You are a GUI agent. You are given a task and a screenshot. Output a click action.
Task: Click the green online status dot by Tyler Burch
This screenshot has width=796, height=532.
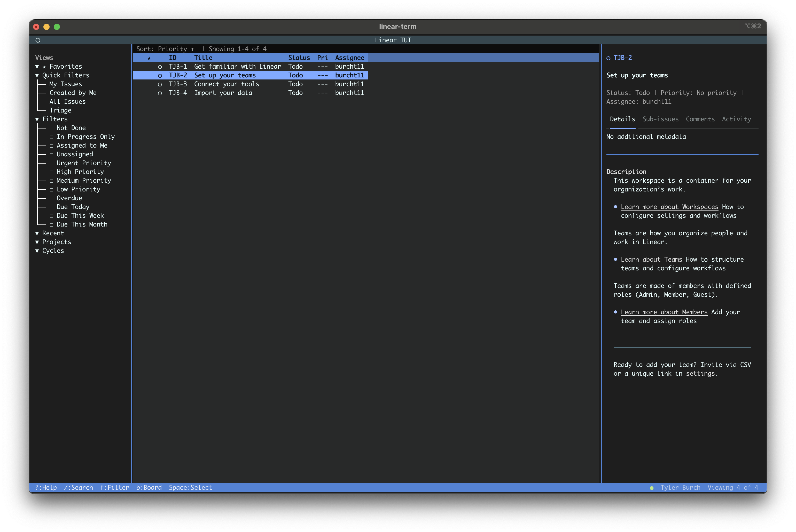651,488
